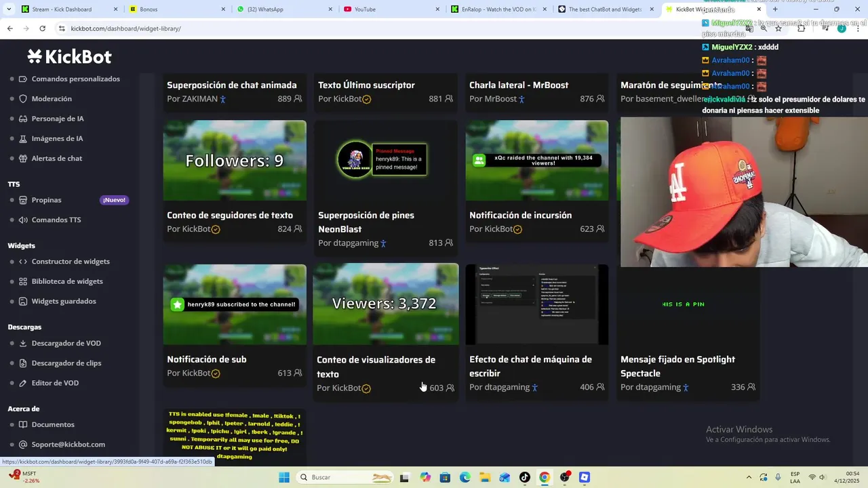Open Conteo de seguidores de texto thumbnail

[x=235, y=161]
